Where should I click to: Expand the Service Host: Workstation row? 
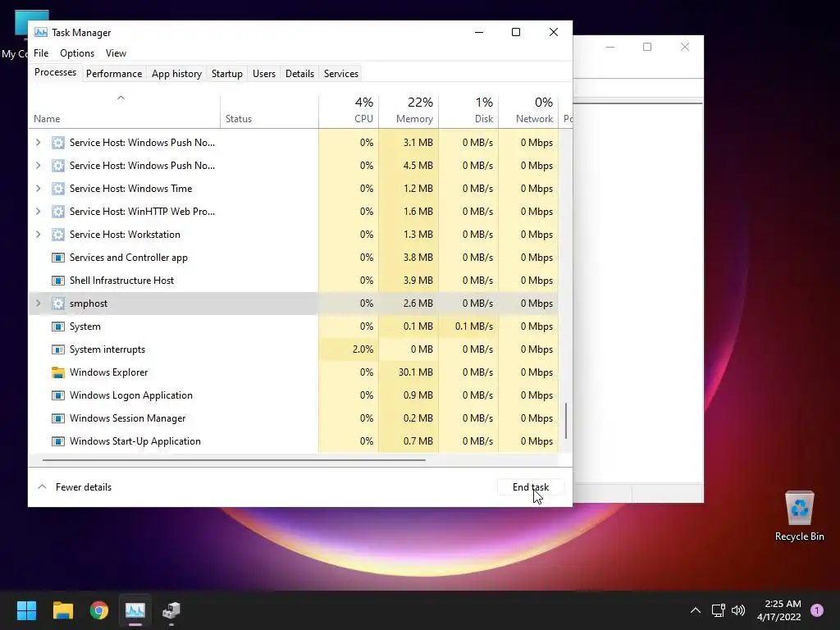tap(38, 235)
